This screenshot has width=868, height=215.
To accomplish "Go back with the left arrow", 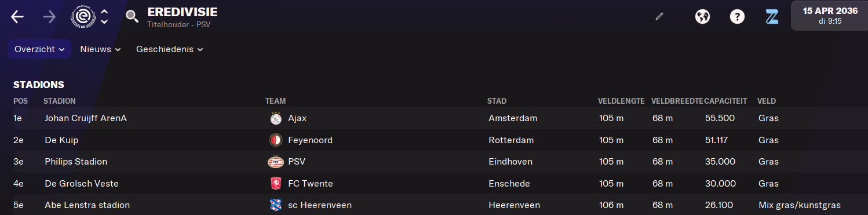I will click(17, 17).
